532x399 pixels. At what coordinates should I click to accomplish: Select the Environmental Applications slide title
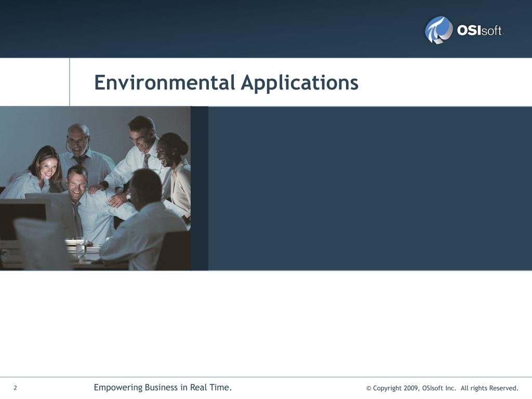[x=226, y=83]
